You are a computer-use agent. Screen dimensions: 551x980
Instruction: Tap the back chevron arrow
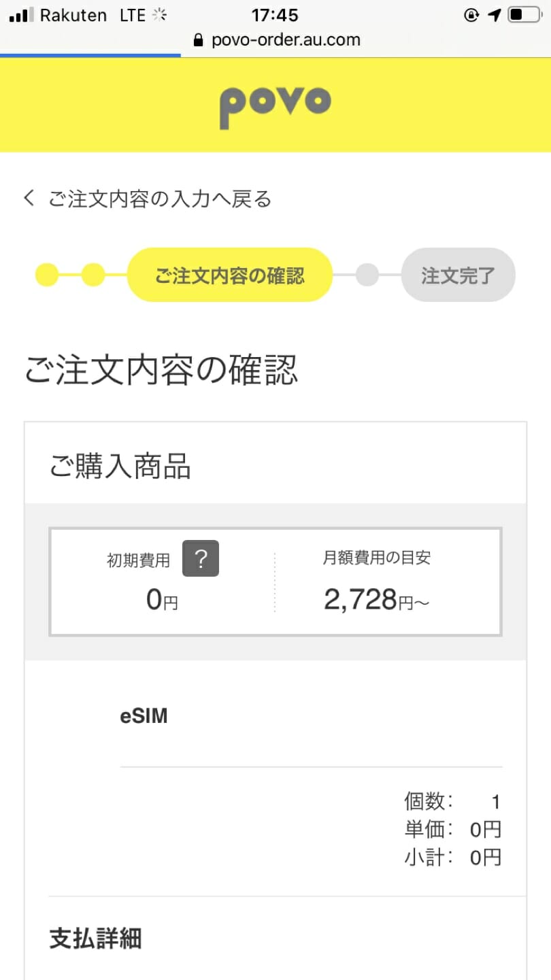coord(29,199)
